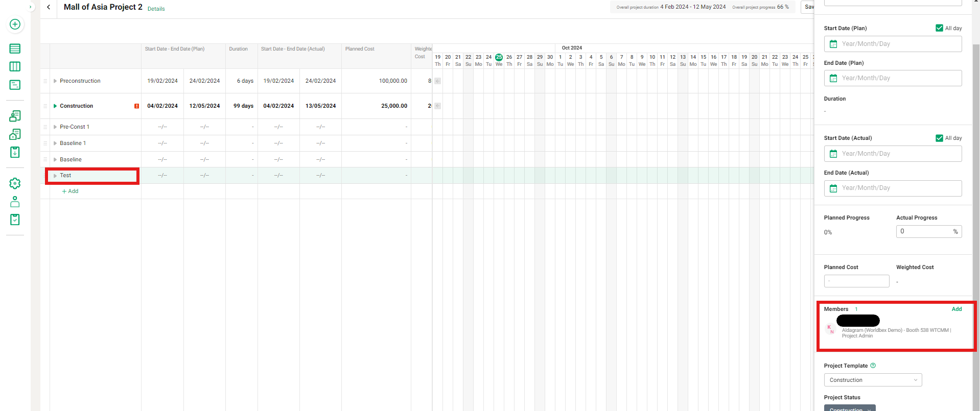980x411 pixels.
Task: Expand the Baseline 1 row
Action: coord(55,143)
